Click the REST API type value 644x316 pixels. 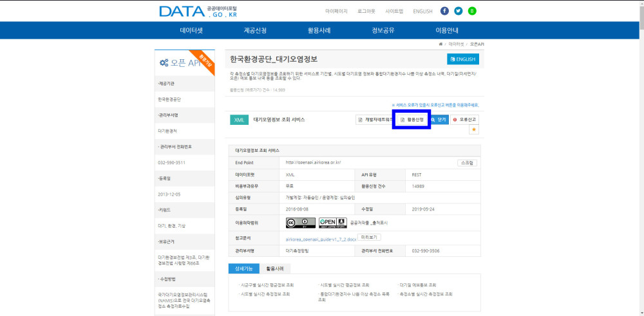[417, 175]
